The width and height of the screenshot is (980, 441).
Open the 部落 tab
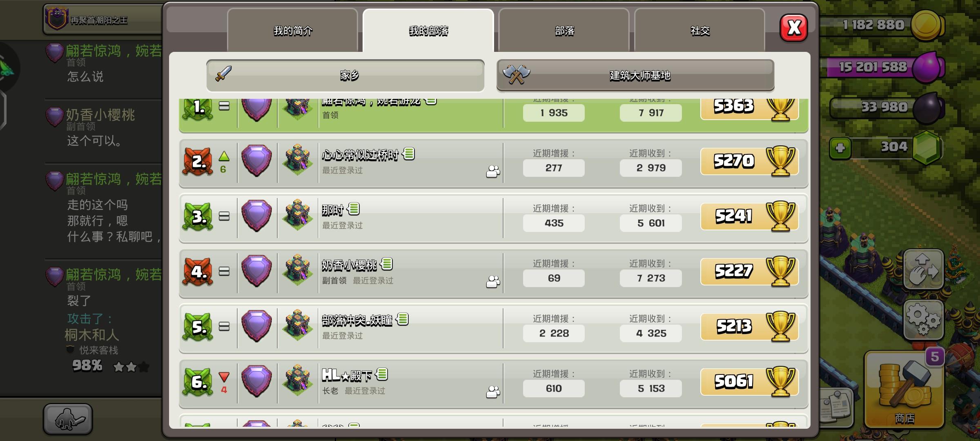pos(564,31)
